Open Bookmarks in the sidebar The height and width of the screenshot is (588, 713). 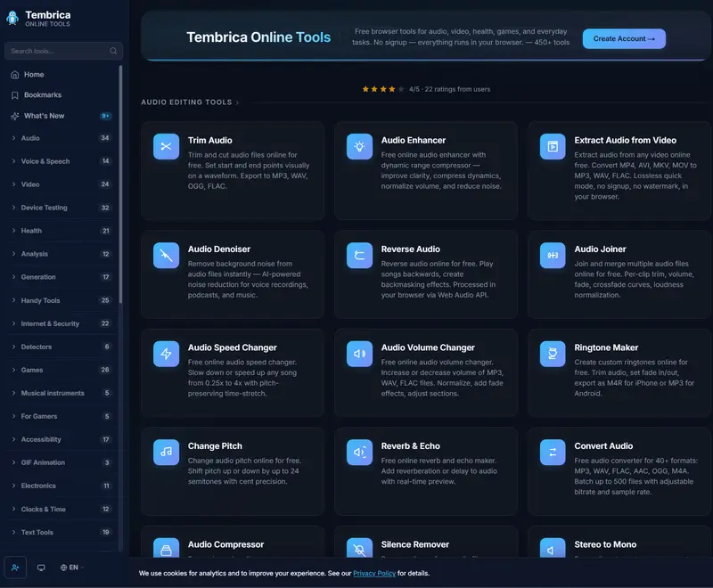point(61,95)
